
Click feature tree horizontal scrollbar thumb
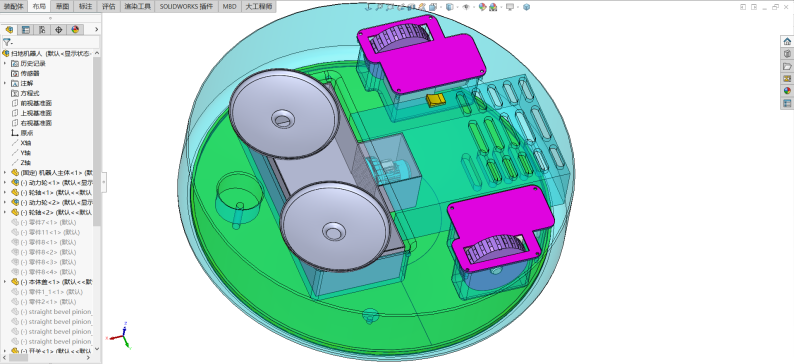19,358
